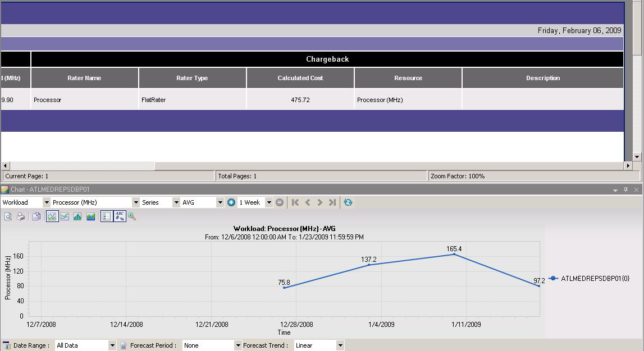Viewport: 644px width, 351px height.
Task: Click the Current Page: 1 status field
Action: [x=108, y=176]
